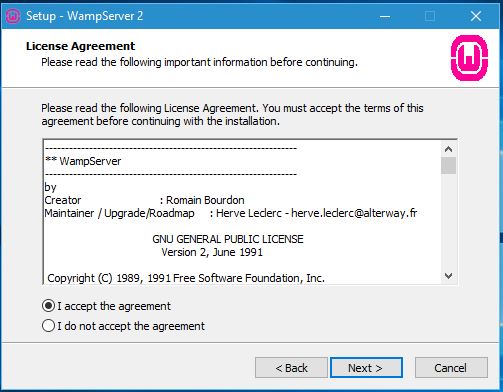Click the license text scrollbar thumb
Viewport: 503px width, 392px height.
point(448,166)
